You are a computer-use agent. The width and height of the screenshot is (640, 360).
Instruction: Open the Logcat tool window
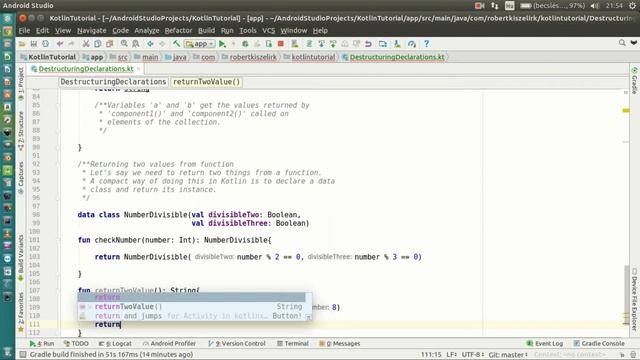tap(115, 344)
